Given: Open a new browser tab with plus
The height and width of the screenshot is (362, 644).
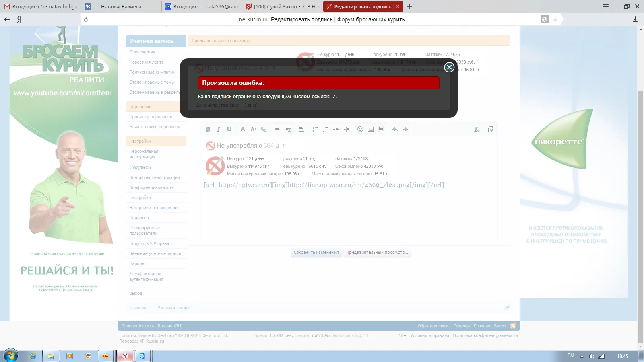Looking at the screenshot, I should 410,6.
